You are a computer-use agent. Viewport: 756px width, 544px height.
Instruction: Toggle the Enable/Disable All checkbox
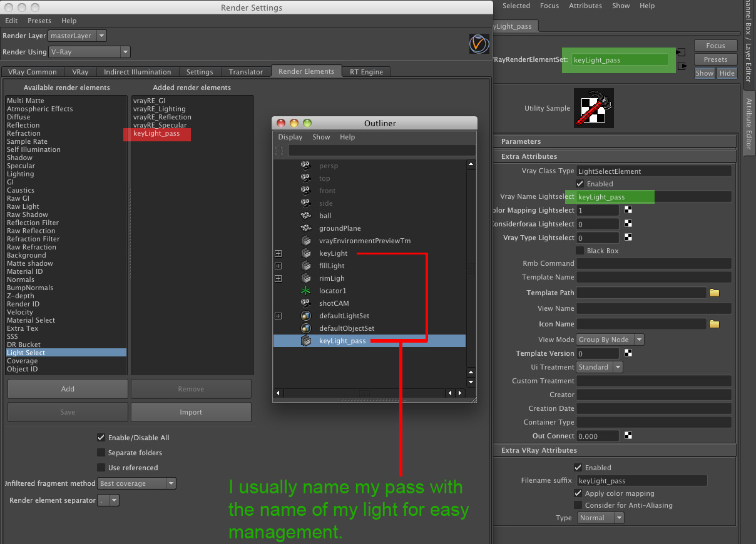coord(101,438)
